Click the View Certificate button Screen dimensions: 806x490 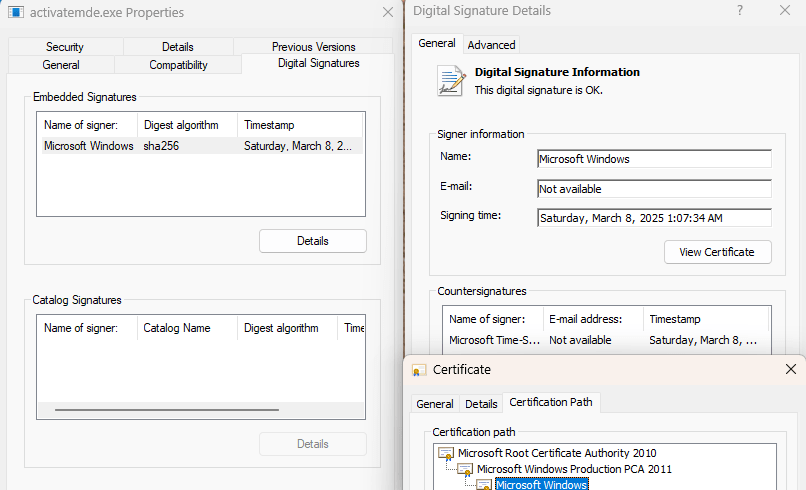[717, 252]
